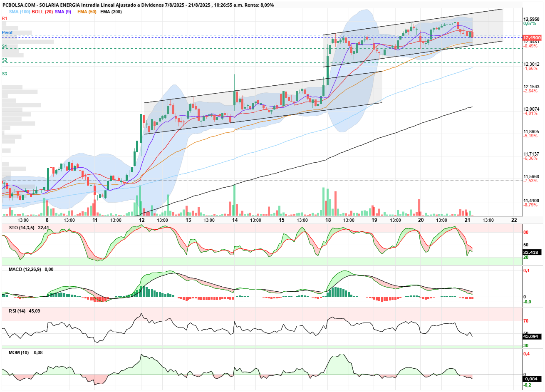Click the MACD (12,26,9) indicator title
This screenshot has height=392, width=545.
25,269
